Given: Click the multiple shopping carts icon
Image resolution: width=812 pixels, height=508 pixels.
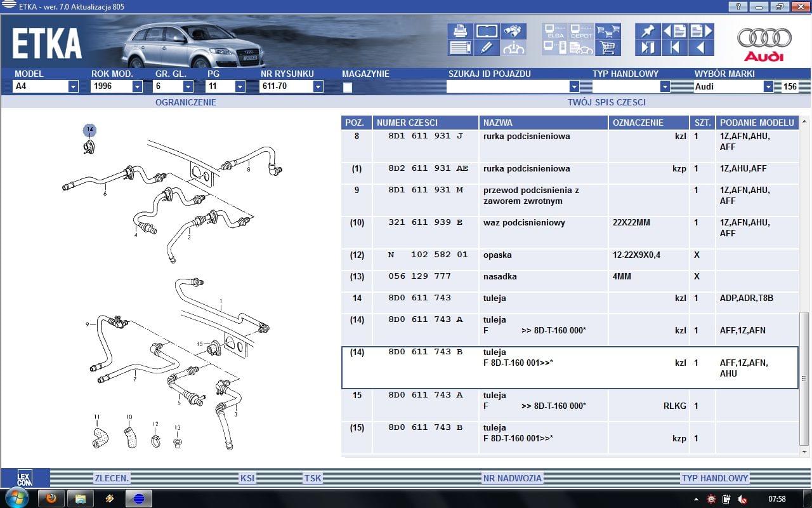Looking at the screenshot, I should 608,31.
